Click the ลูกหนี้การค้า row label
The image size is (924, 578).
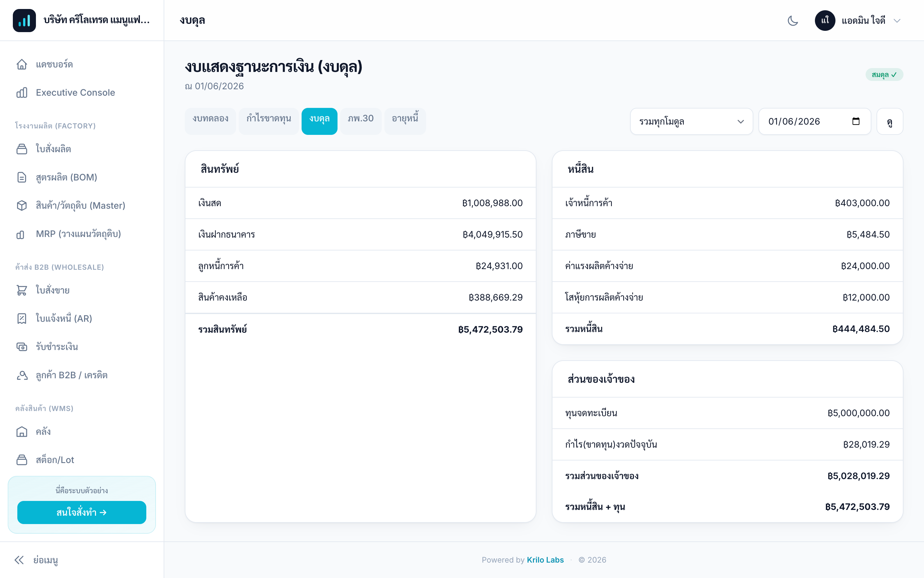221,266
